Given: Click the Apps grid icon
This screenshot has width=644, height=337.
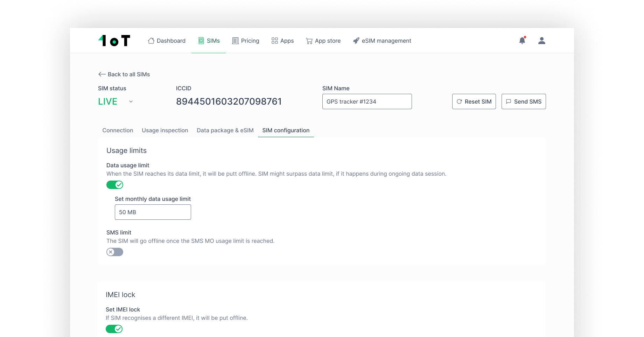Looking at the screenshot, I should (275, 41).
